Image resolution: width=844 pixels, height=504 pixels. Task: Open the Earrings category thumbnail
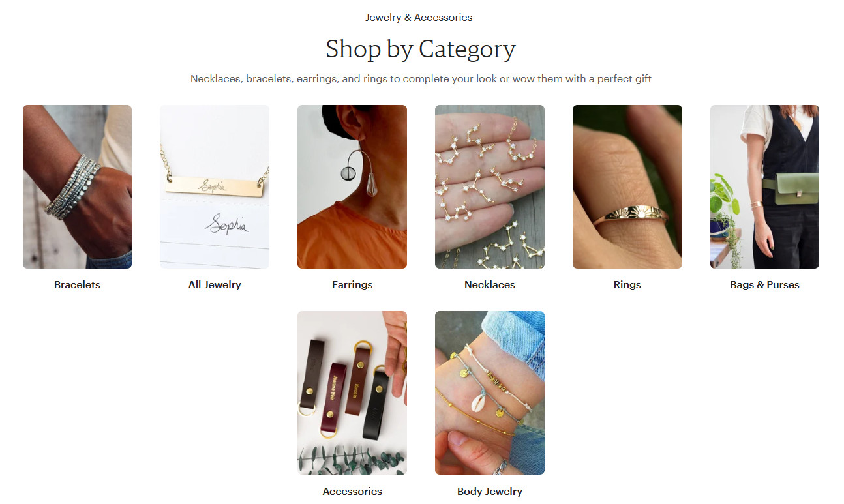click(x=352, y=186)
